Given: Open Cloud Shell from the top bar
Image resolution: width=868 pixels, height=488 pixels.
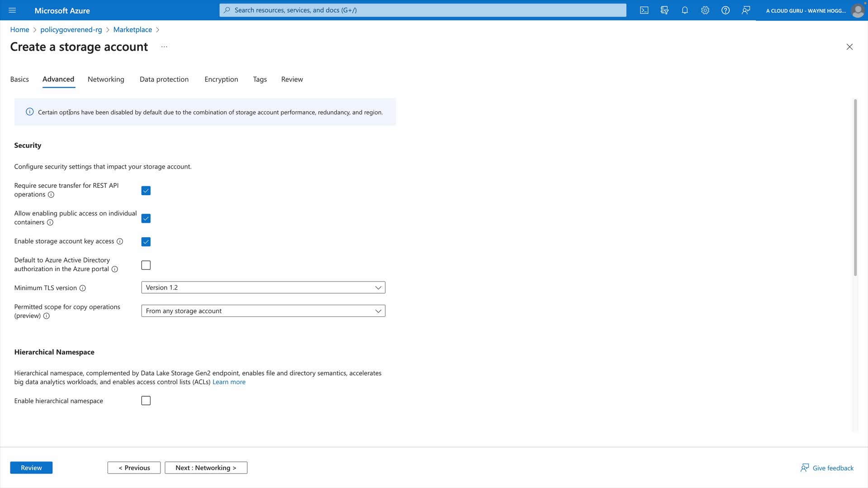Looking at the screenshot, I should coord(644,10).
